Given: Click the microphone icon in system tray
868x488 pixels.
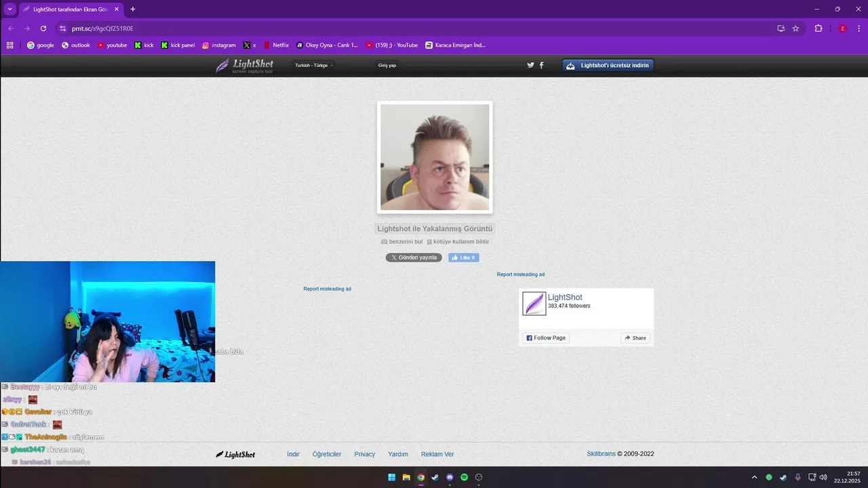Looking at the screenshot, I should (797, 477).
